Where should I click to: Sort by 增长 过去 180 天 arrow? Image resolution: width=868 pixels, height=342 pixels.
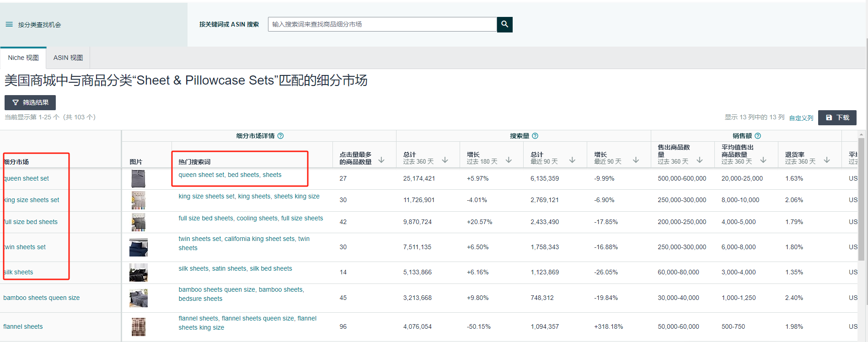(509, 160)
